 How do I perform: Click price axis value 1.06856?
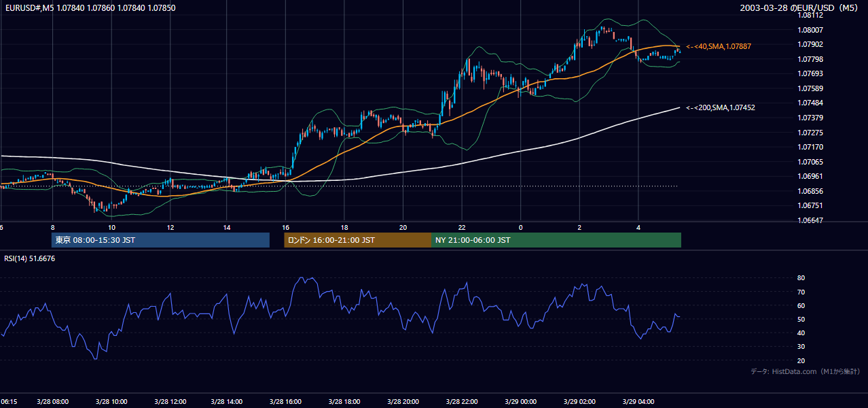(x=810, y=191)
